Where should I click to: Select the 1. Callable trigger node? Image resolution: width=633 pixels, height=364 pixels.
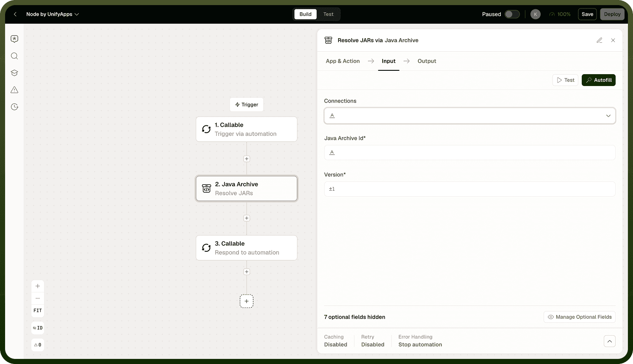pyautogui.click(x=247, y=129)
